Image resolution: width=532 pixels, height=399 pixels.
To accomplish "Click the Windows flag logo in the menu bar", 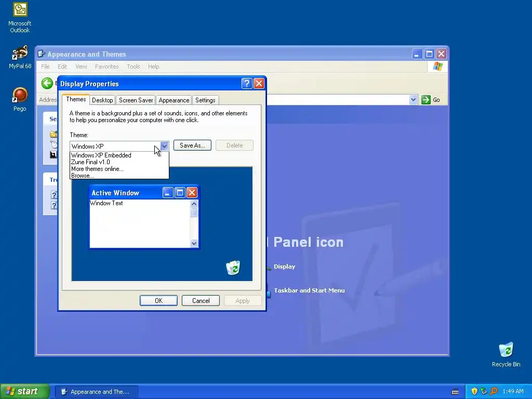I will point(437,66).
